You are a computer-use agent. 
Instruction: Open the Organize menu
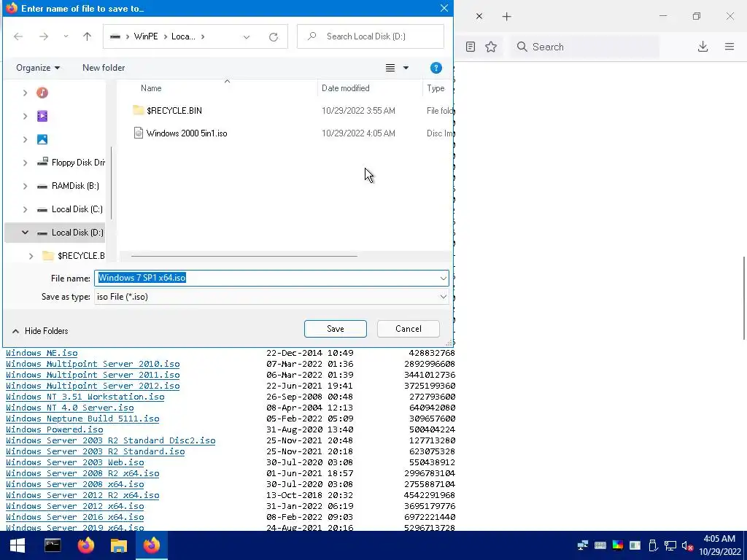click(x=38, y=68)
